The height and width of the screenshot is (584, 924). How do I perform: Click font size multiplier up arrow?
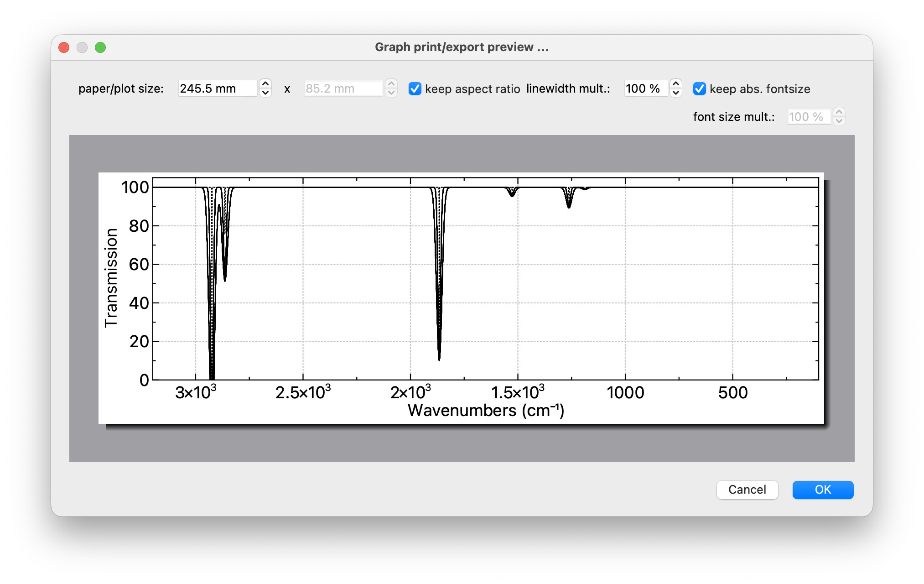[x=839, y=112]
